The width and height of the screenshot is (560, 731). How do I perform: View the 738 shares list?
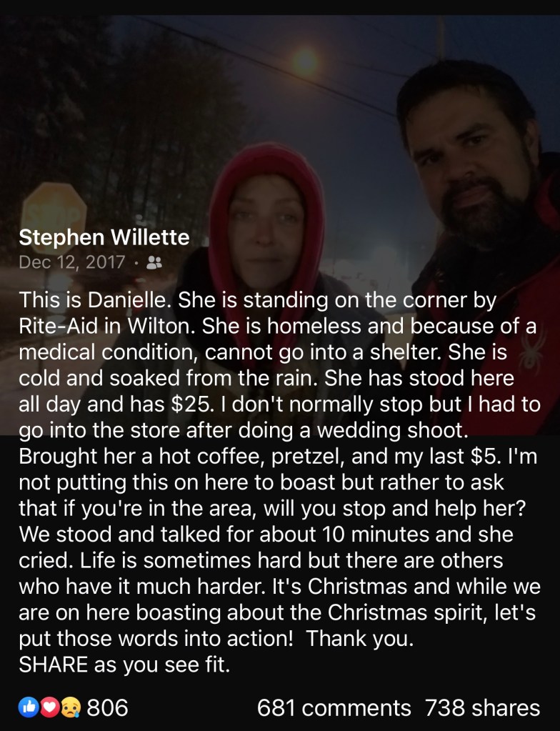click(x=482, y=707)
